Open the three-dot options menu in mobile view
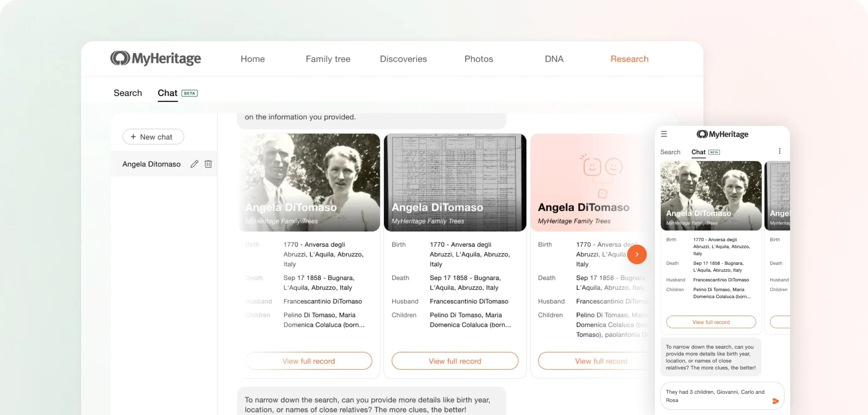Image resolution: width=868 pixels, height=415 pixels. 780,151
